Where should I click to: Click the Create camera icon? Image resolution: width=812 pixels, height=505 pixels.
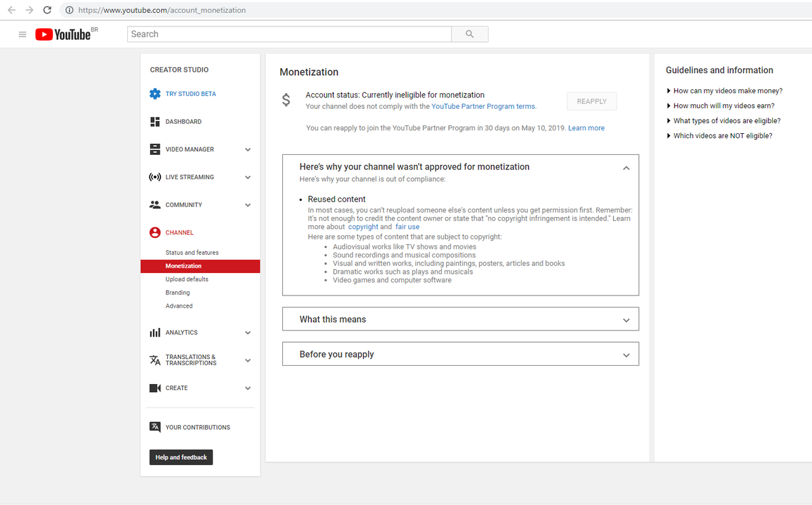tap(155, 388)
